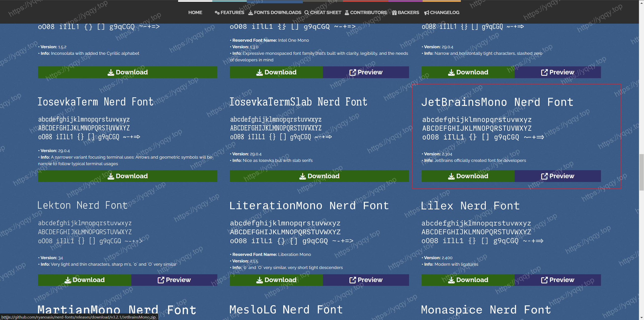Download Lekton Nerd Font

(85, 280)
